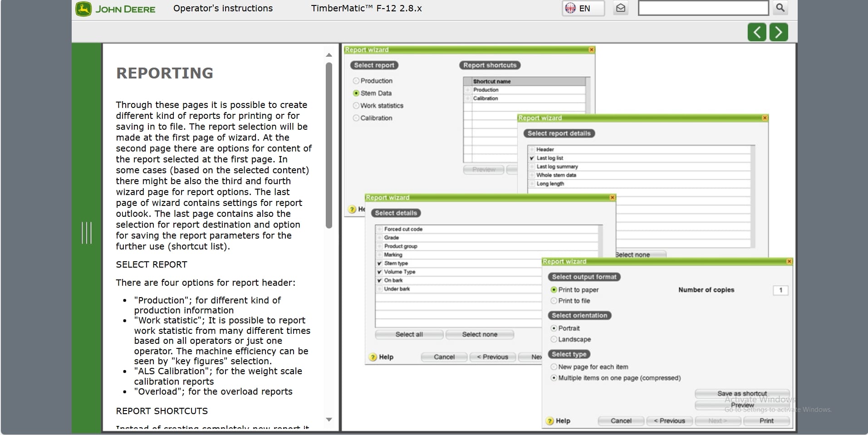Select the Print to paper option
This screenshot has width=868, height=435.
point(554,290)
